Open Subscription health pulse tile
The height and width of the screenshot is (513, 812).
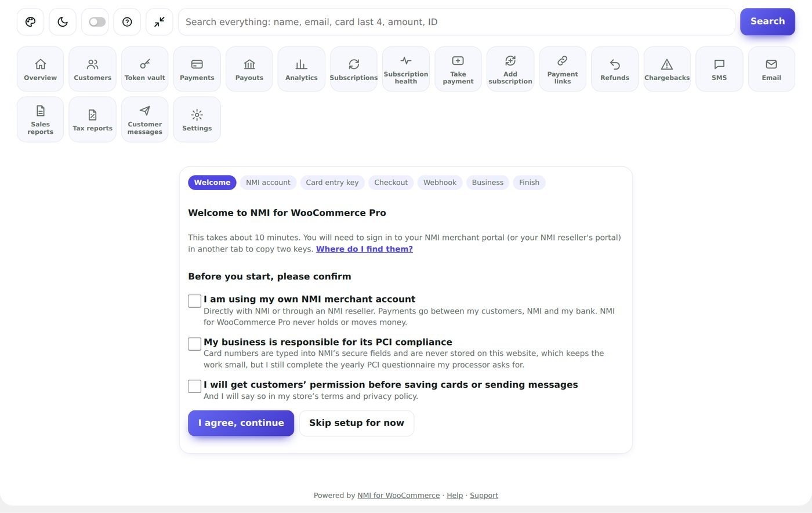tap(406, 69)
